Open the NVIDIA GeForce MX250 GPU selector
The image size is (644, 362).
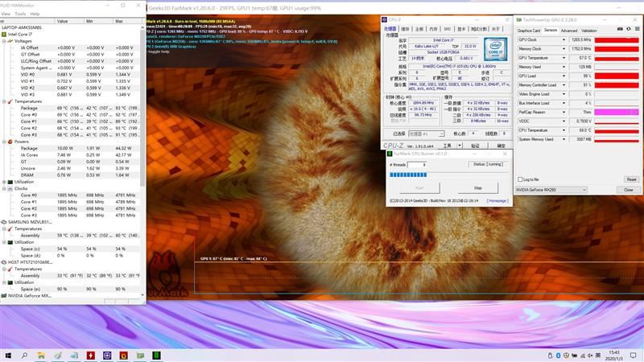(x=551, y=190)
